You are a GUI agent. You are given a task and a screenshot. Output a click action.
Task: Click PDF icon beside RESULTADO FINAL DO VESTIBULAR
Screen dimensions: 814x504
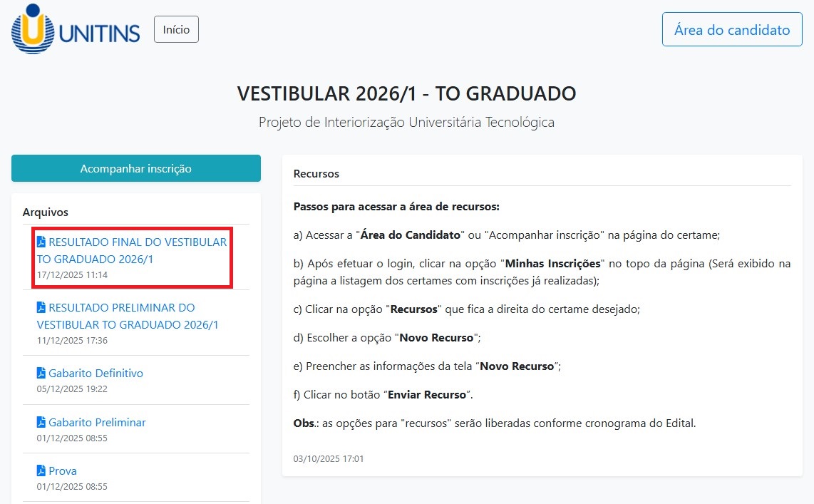[x=41, y=242]
